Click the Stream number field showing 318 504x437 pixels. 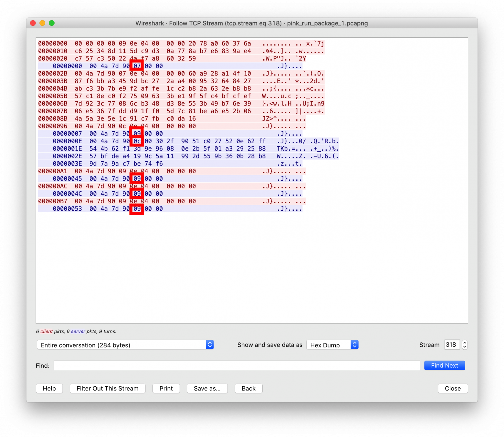[452, 345]
